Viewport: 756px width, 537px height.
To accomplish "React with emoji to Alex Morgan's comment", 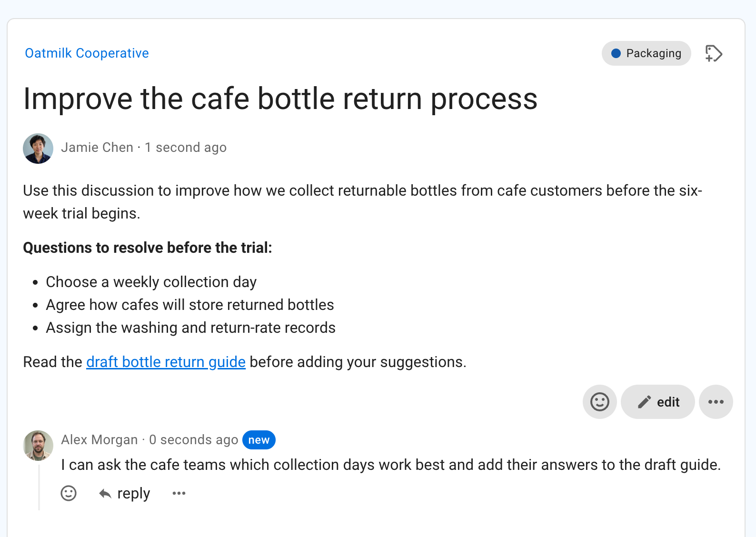I will (69, 493).
